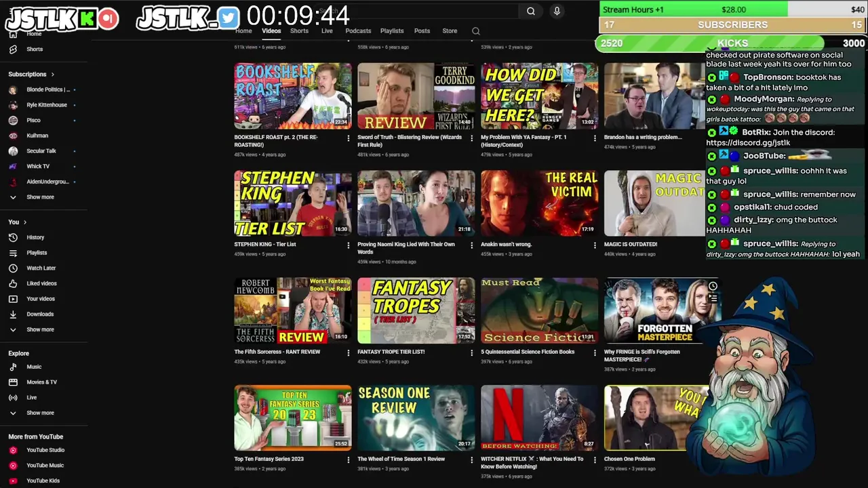Screen dimensions: 868x488
Task: Play the Anakin Real Victim thumbnail
Action: point(540,203)
